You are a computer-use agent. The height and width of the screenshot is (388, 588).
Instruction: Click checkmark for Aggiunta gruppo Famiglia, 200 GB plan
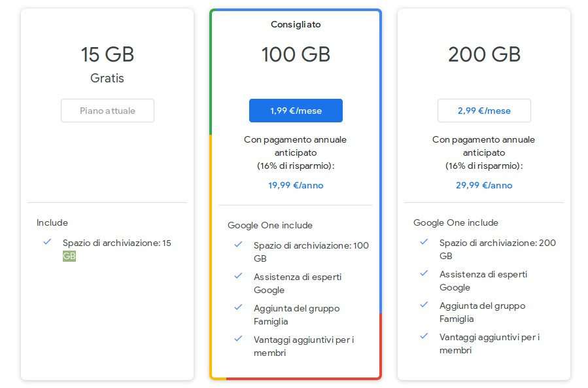pos(424,304)
